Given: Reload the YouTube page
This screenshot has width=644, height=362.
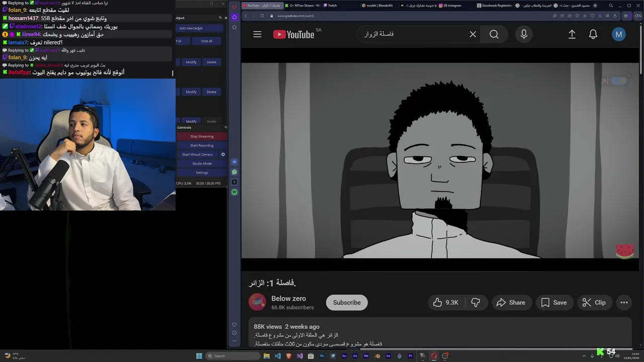Looking at the screenshot, I should point(262,16).
